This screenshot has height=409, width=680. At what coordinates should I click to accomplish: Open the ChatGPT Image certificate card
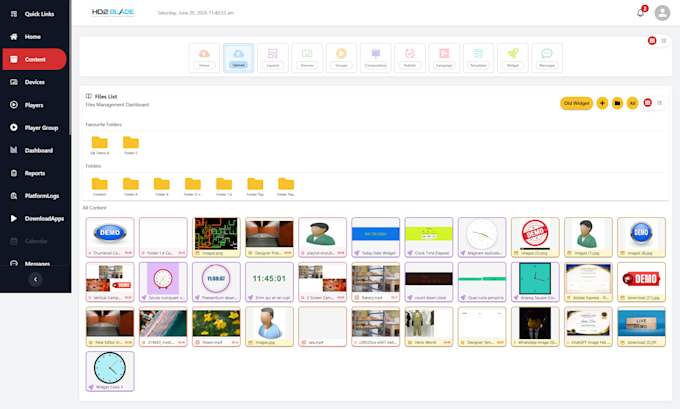click(x=588, y=327)
